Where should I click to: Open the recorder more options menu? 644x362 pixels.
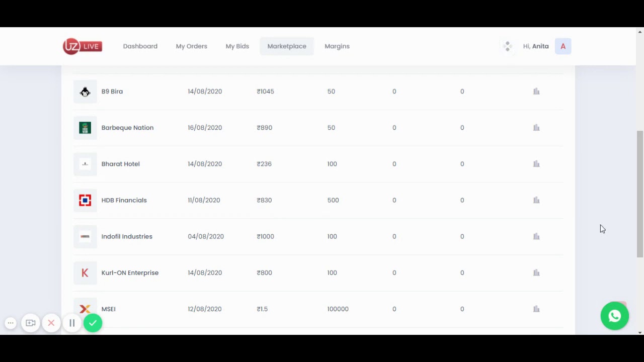tap(11, 323)
